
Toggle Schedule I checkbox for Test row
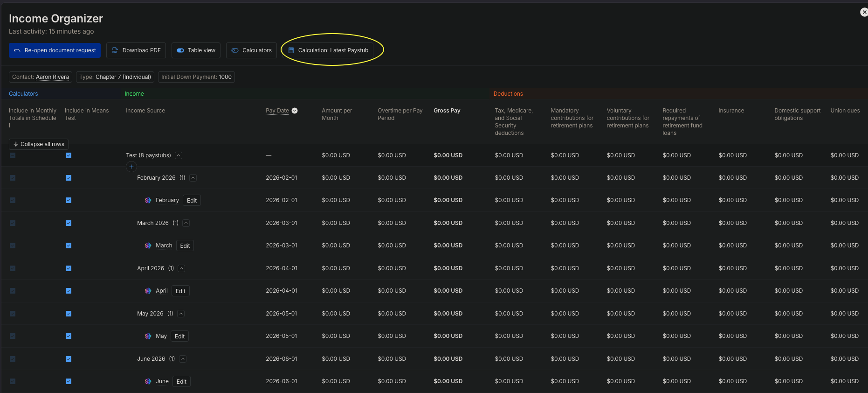[x=13, y=155]
